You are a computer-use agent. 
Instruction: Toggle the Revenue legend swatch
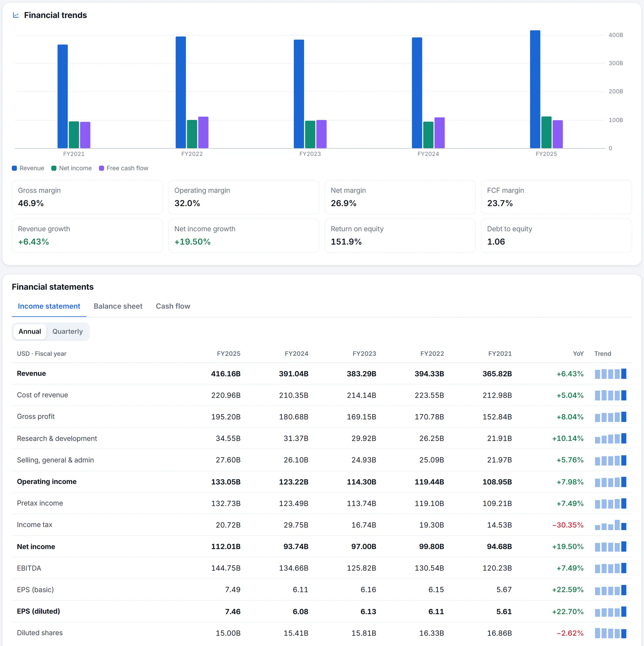click(14, 168)
